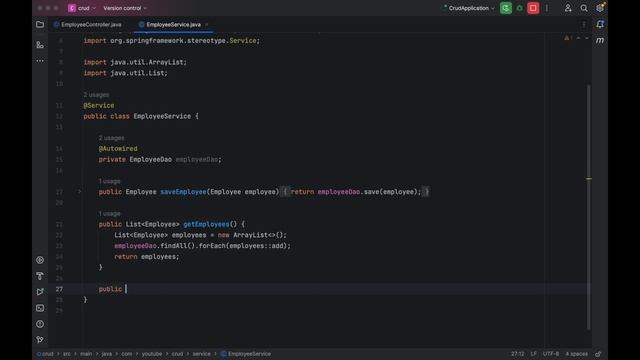The height and width of the screenshot is (360, 640).
Task: Click the main breadcrumb
Action: 86,354
